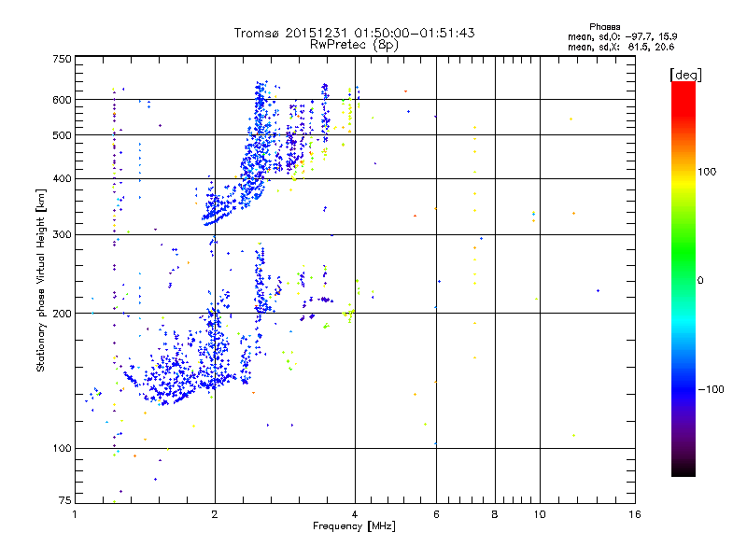
Task: Click the y-axis tick label '500'
Action: pyautogui.click(x=62, y=135)
